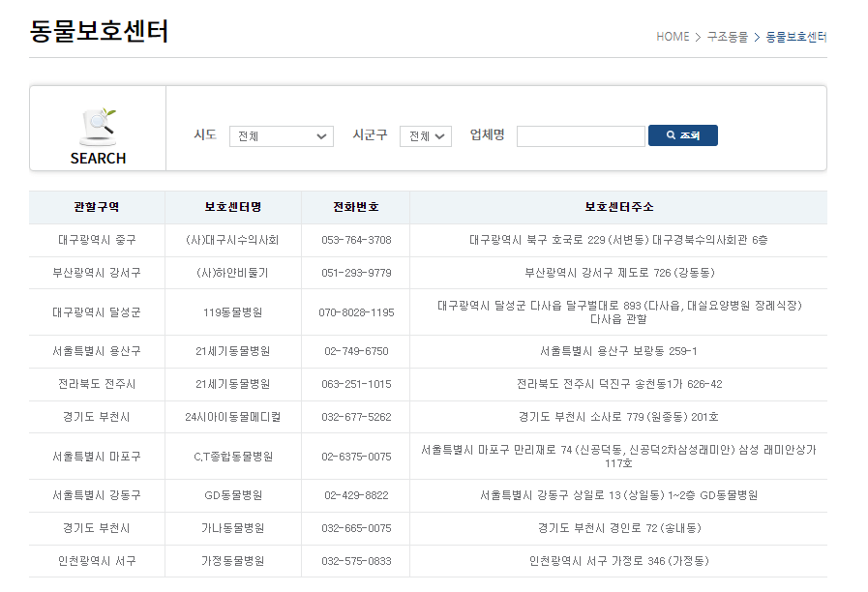Select the 동물보호센터 breadcrumb item
The width and height of the screenshot is (868, 592).
tap(794, 36)
